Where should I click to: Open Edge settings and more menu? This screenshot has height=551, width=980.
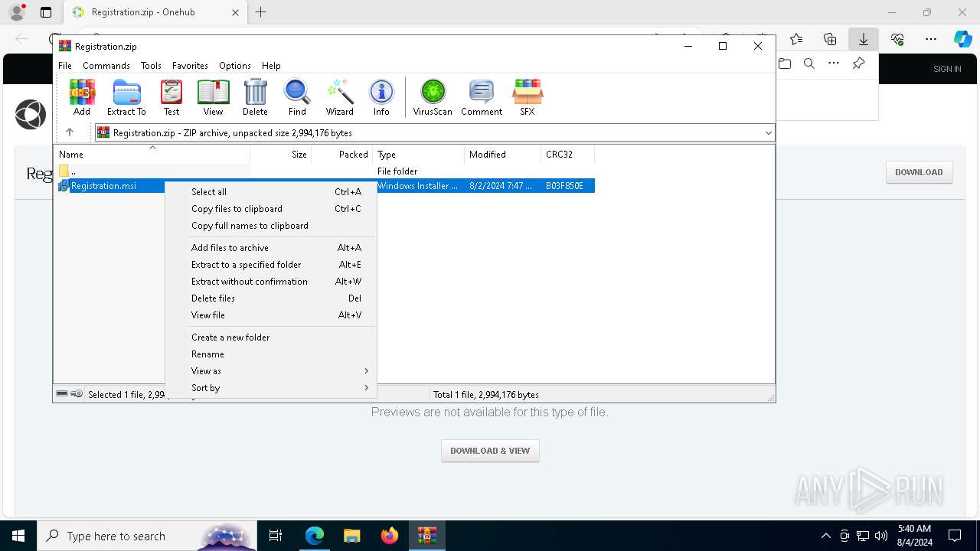click(x=931, y=39)
